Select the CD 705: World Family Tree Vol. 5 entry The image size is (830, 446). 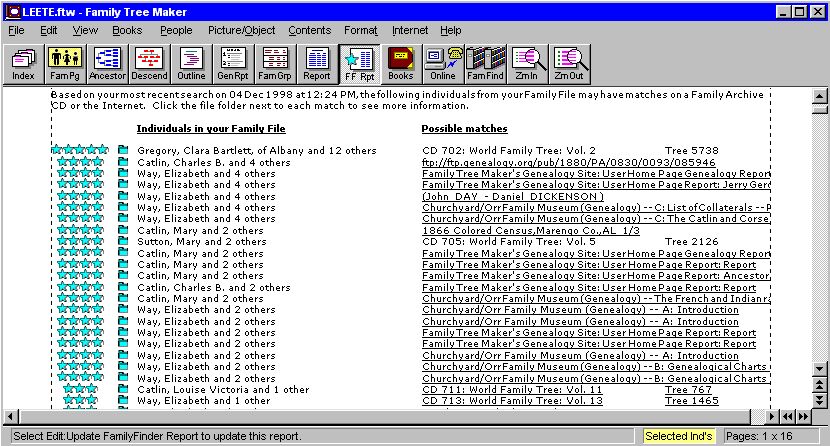509,241
